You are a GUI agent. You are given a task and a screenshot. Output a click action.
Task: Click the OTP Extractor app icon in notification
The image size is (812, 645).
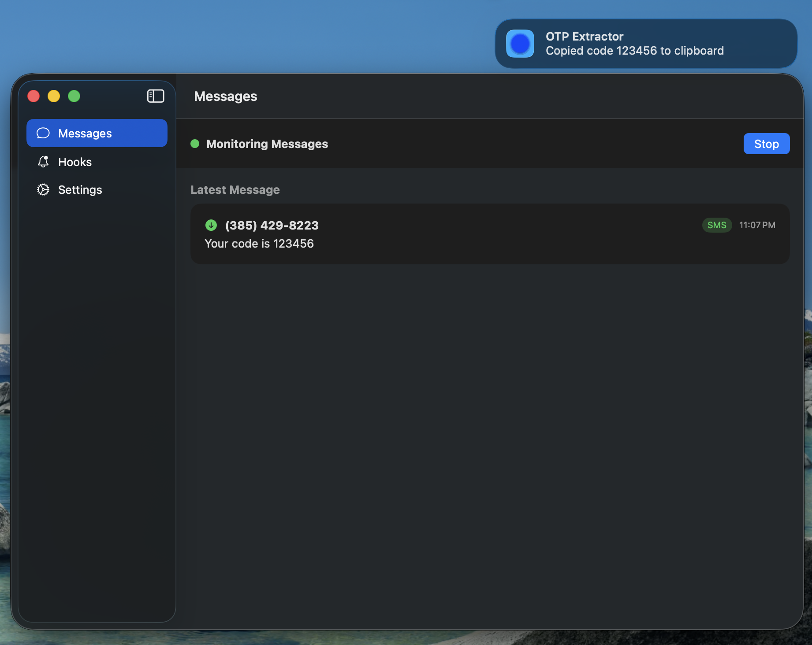(520, 43)
